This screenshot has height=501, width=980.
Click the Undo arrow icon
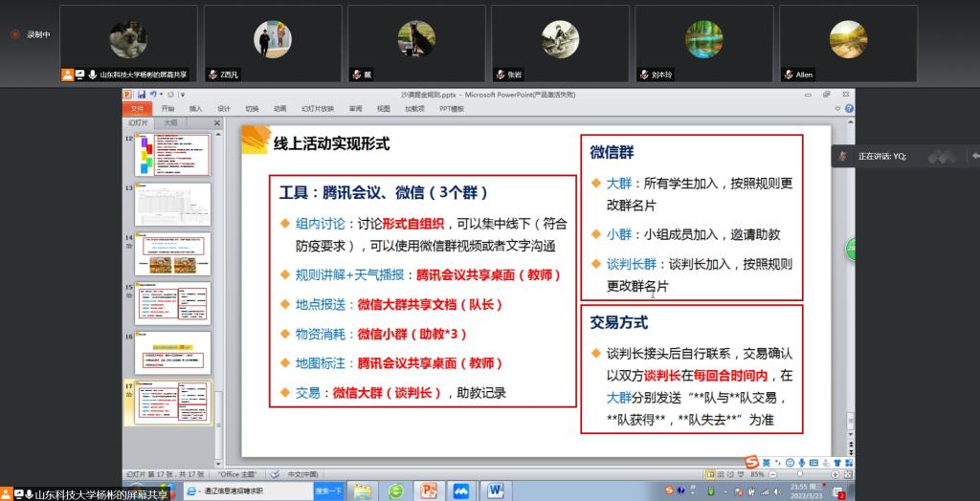156,95
